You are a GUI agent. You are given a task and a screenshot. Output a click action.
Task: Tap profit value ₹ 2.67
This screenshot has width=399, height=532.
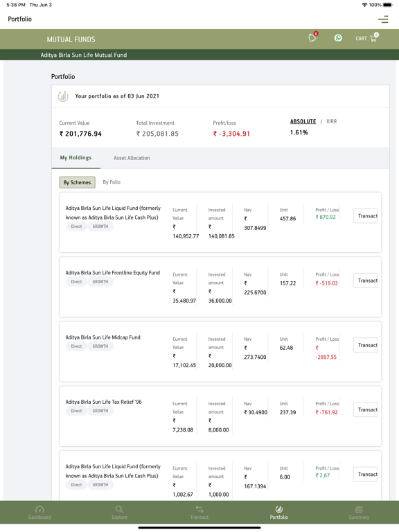[x=323, y=475]
